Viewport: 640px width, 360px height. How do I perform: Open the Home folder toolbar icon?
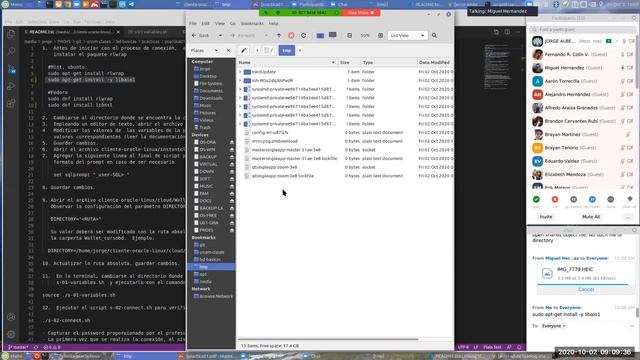320,36
